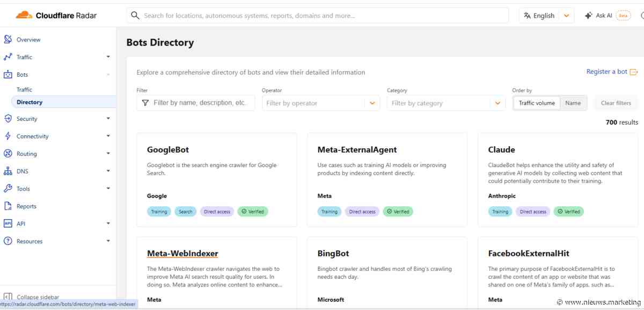Click the API icon in sidebar
The width and height of the screenshot is (644, 310).
tap(8, 224)
